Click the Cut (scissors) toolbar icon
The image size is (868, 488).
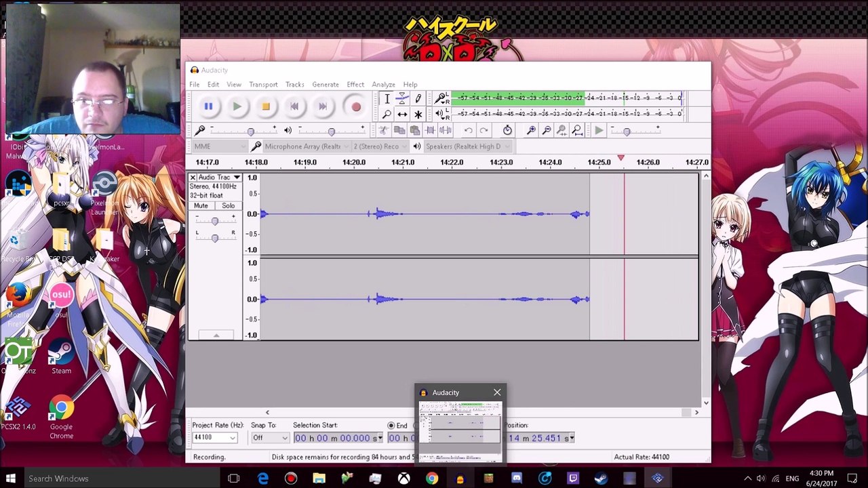384,130
